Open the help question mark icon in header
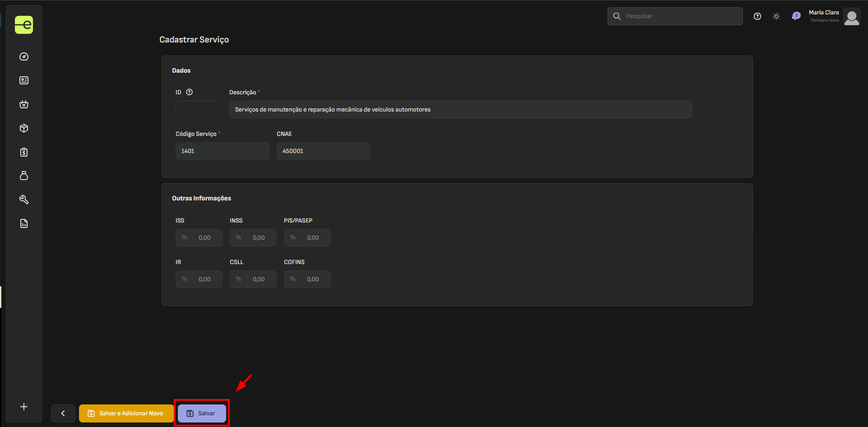The width and height of the screenshot is (868, 427). coord(757,16)
